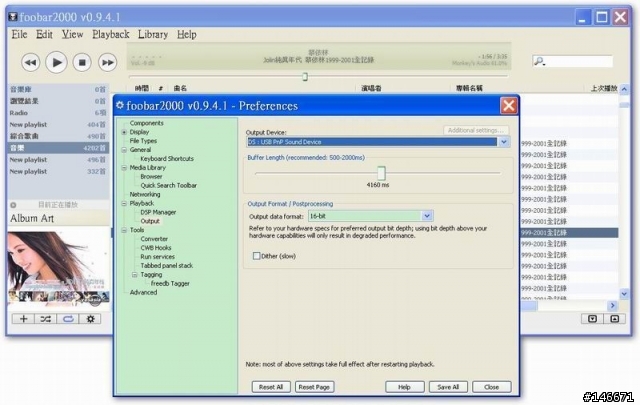This screenshot has width=640, height=405.
Task: Expand the Display tree node
Action: click(x=124, y=132)
